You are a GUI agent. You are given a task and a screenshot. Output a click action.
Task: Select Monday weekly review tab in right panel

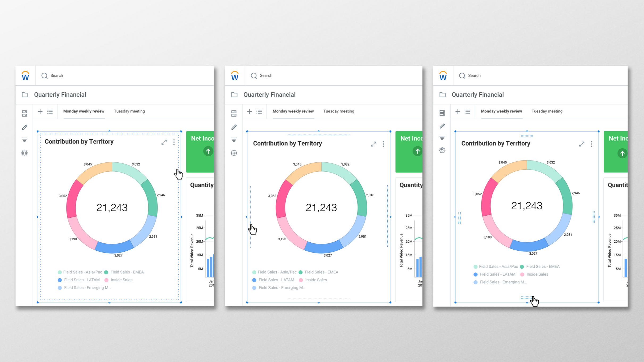click(x=501, y=111)
